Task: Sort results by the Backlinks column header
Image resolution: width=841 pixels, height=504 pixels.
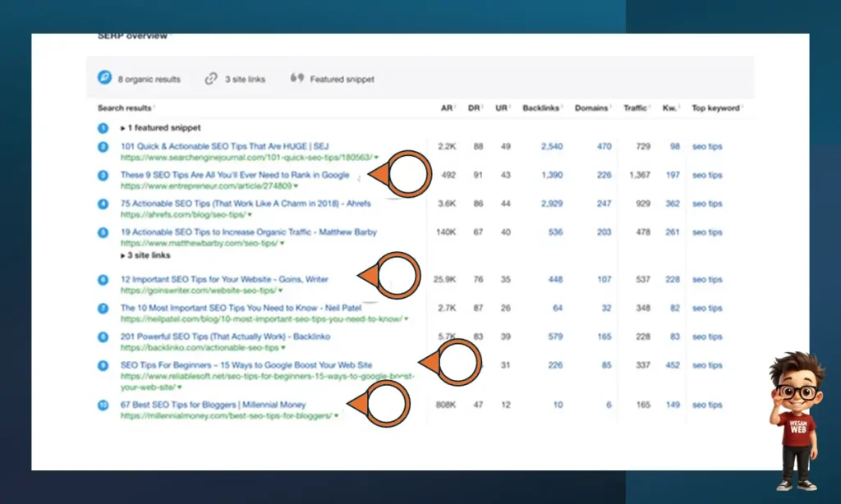Action: [540, 108]
